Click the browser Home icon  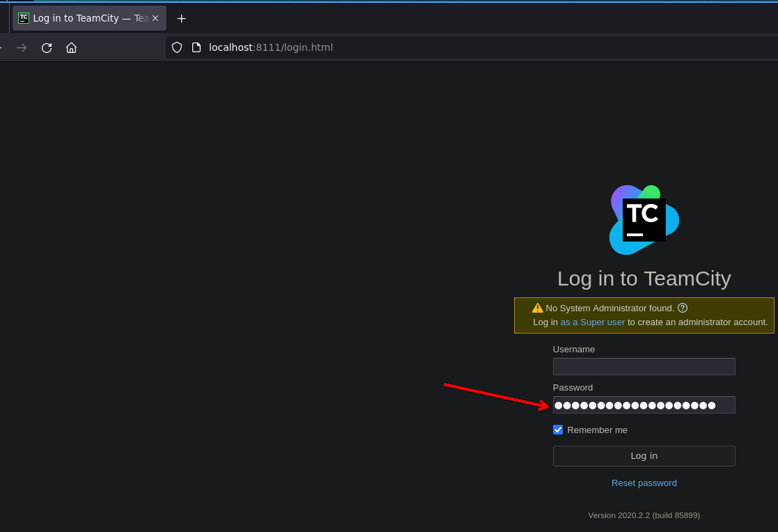pyautogui.click(x=71, y=47)
